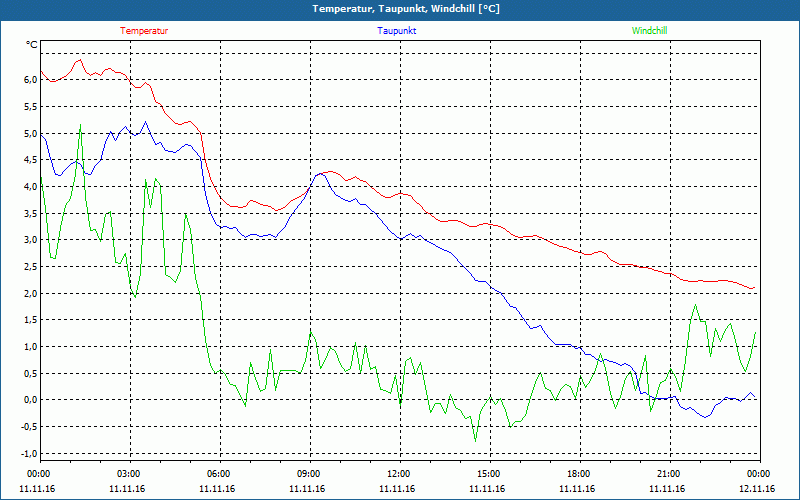Click the 12:00 time label

pyautogui.click(x=397, y=474)
